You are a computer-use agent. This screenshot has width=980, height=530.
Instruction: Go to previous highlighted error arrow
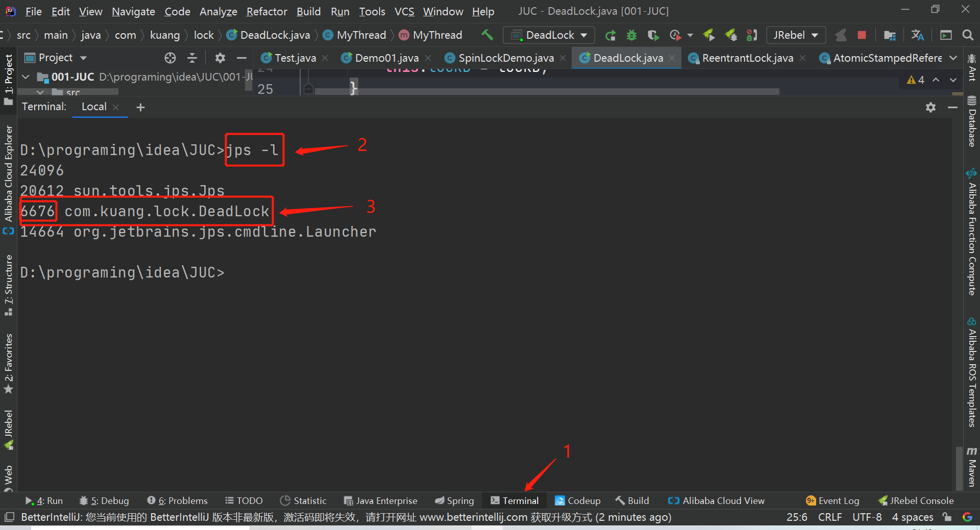point(936,80)
